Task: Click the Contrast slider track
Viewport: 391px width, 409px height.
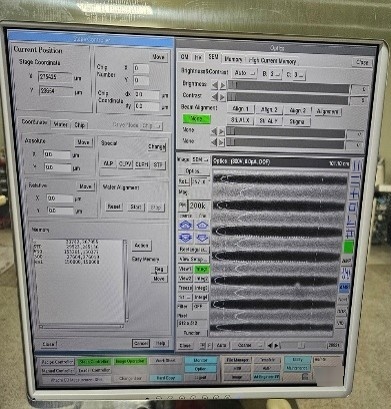Action: pyautogui.click(x=287, y=99)
